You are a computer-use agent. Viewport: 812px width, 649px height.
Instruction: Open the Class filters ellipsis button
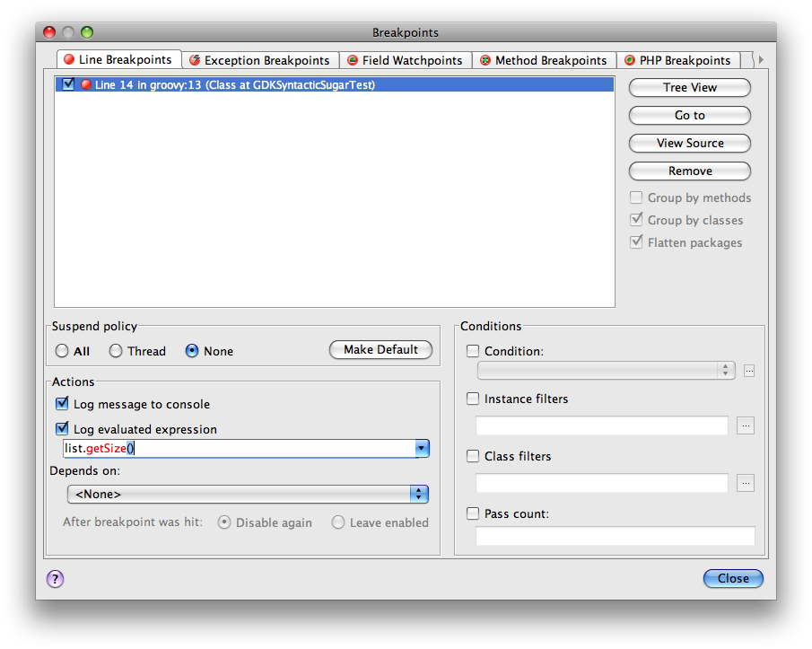coord(746,483)
